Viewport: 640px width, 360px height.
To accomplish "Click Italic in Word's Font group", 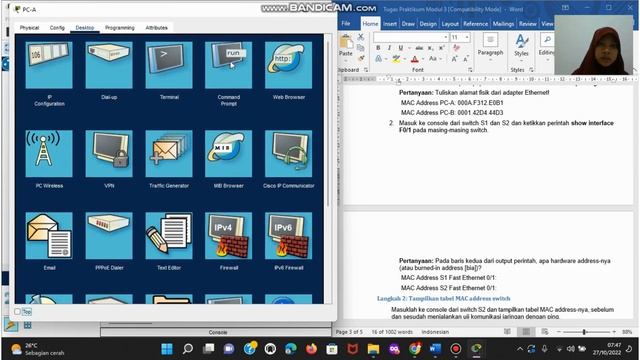I will point(389,48).
